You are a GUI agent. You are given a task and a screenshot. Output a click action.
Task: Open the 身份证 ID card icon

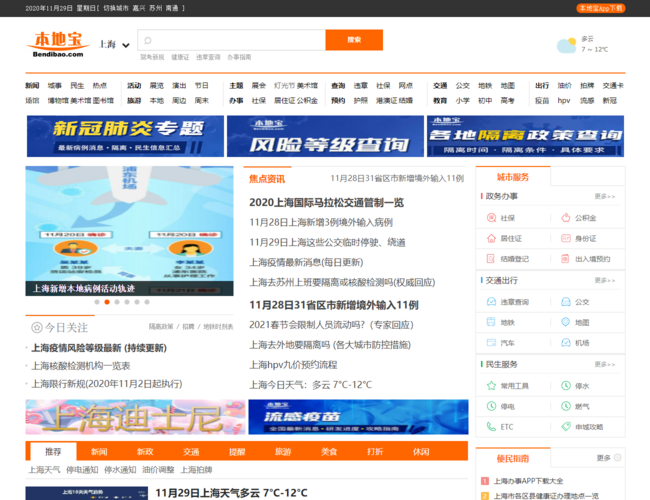[x=566, y=238]
